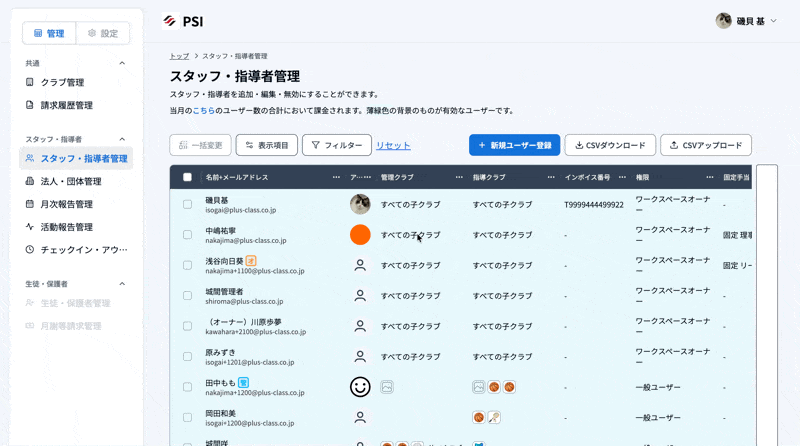Open 権限 column options menu

pyautogui.click(x=710, y=177)
